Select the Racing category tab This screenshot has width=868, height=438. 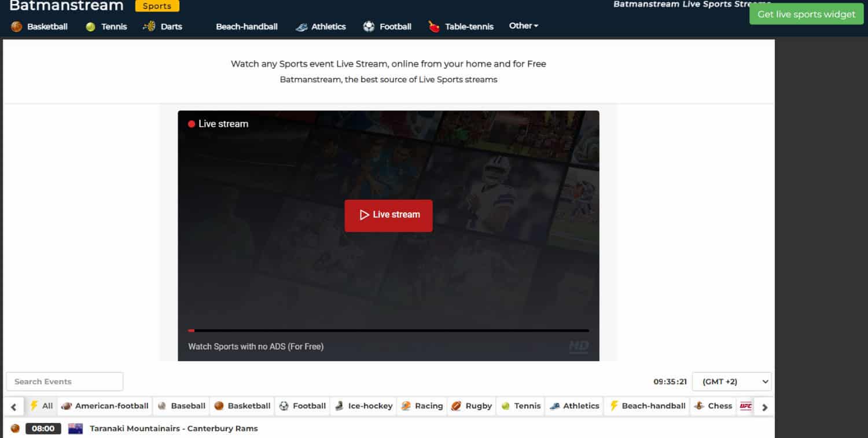coord(421,406)
